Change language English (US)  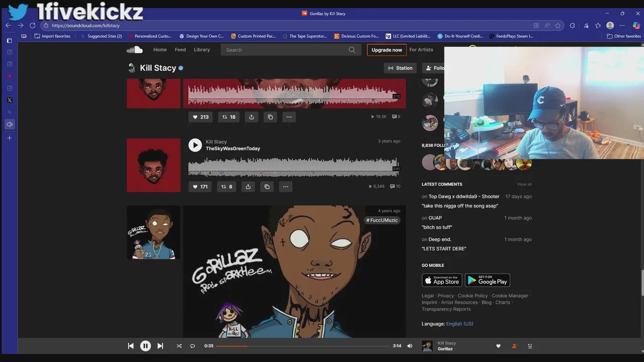[459, 324]
